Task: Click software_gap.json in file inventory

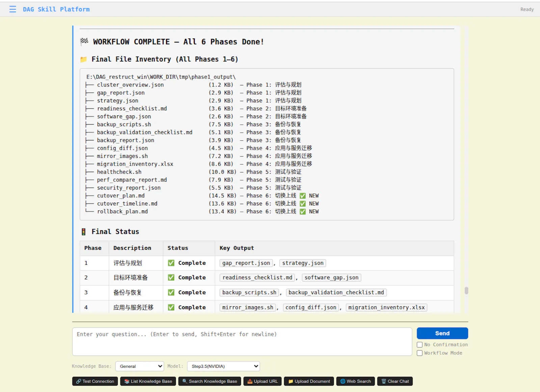Action: [124, 117]
